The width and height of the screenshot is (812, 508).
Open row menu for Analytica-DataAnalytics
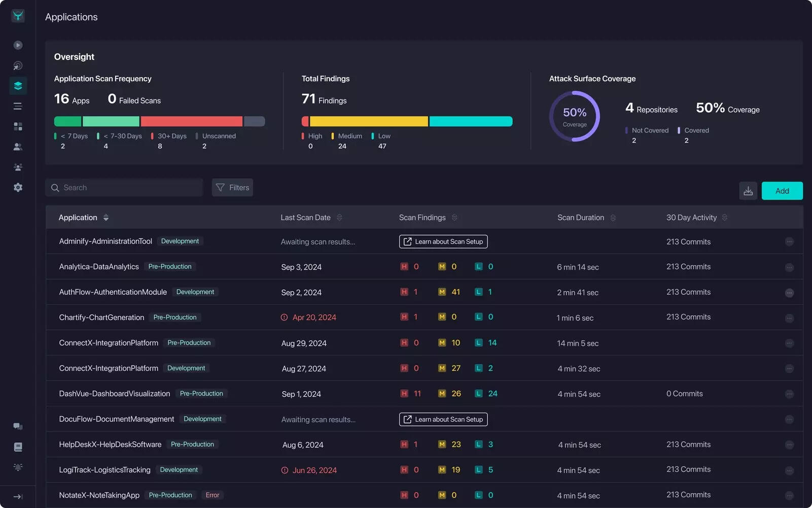pos(789,267)
